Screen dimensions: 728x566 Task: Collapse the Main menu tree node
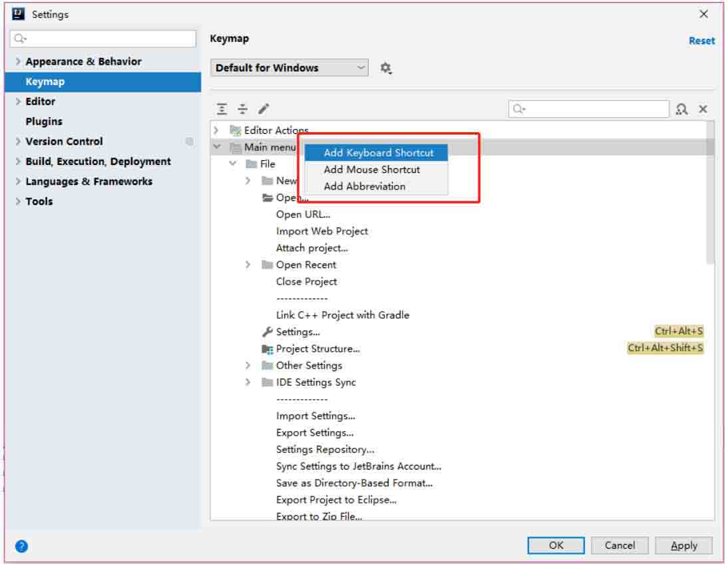point(216,147)
